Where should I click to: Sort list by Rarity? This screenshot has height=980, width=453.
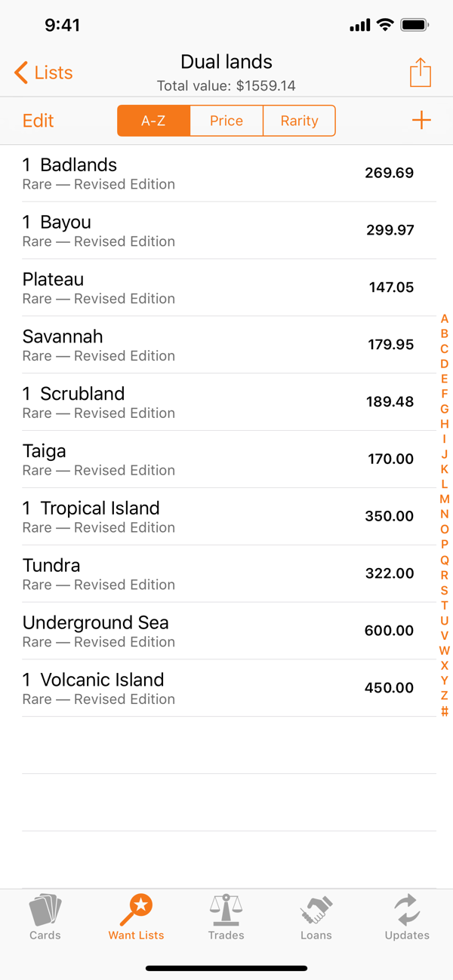[x=299, y=121]
